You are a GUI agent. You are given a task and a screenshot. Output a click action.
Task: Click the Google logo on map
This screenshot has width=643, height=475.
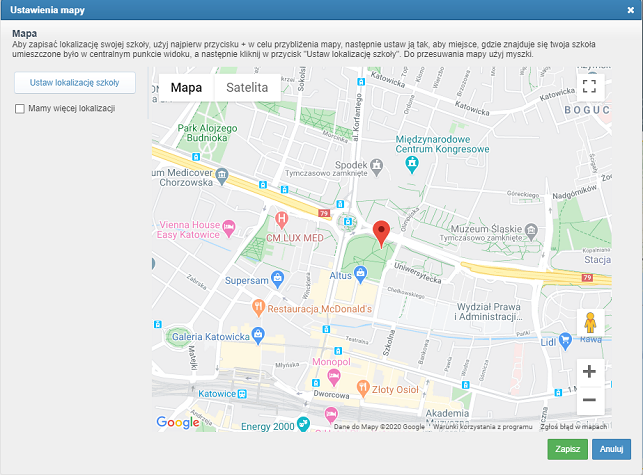pyautogui.click(x=178, y=422)
